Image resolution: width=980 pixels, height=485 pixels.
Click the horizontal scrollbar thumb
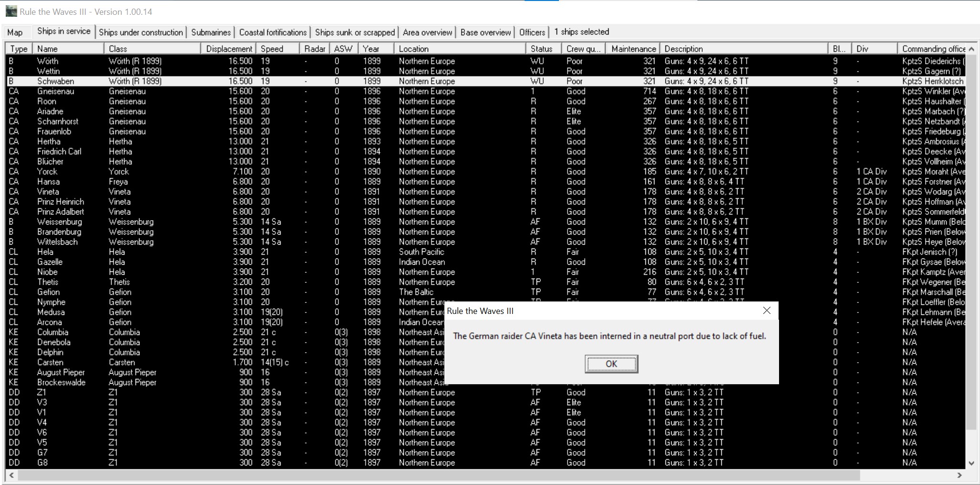click(439, 475)
